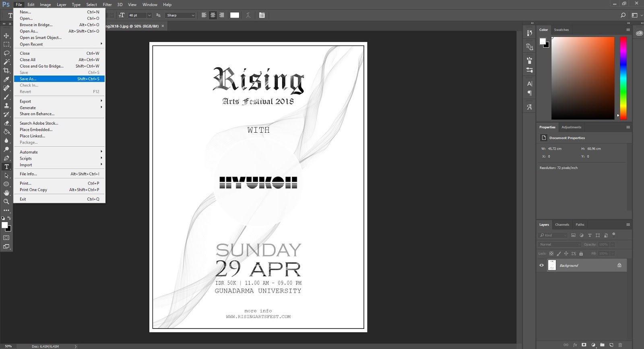Select the Ellipse shape tool
644x349 pixels.
(6, 184)
